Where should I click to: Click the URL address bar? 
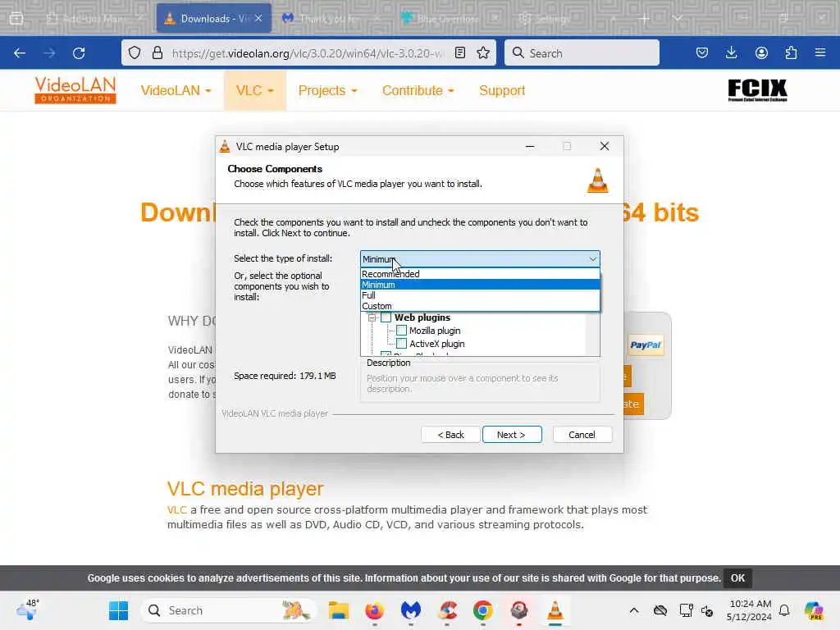click(308, 53)
